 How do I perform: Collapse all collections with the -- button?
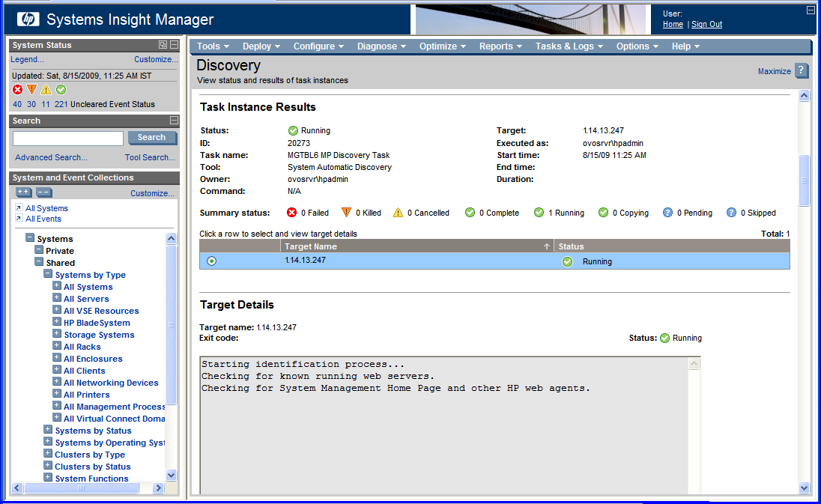coord(43,192)
